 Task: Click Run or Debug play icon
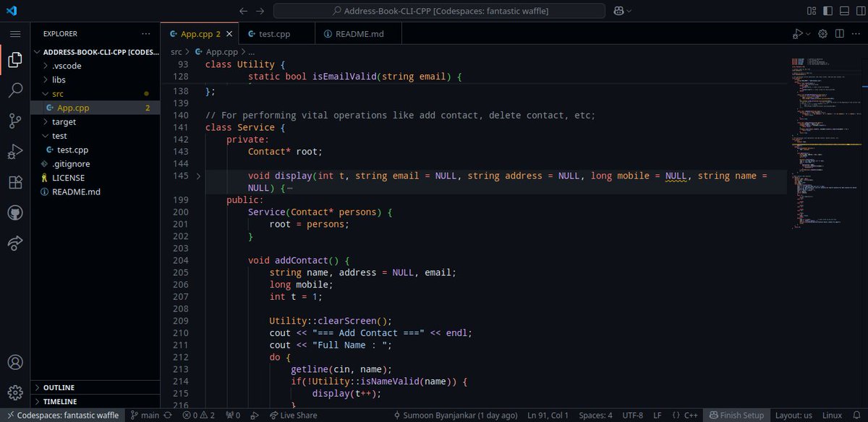click(x=797, y=33)
